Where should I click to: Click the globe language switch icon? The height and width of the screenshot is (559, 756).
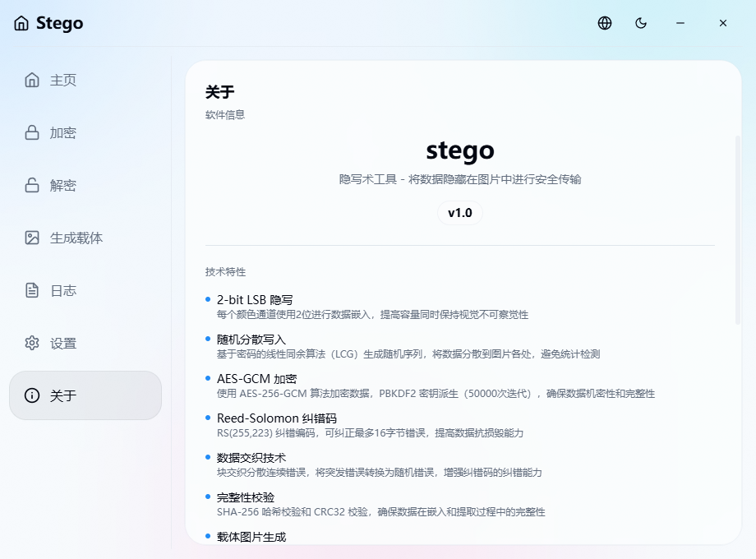coord(605,23)
